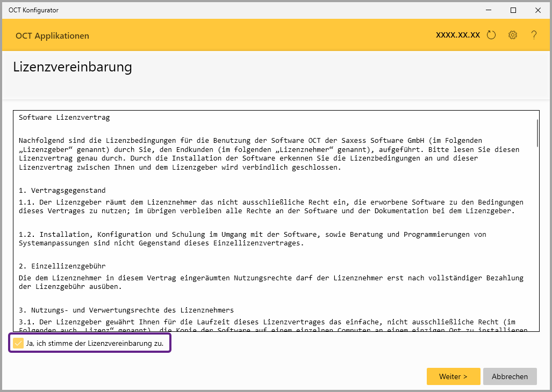Click the XXXX.XX.XX version label
Viewport: 552px width, 392px height.
[x=457, y=35]
